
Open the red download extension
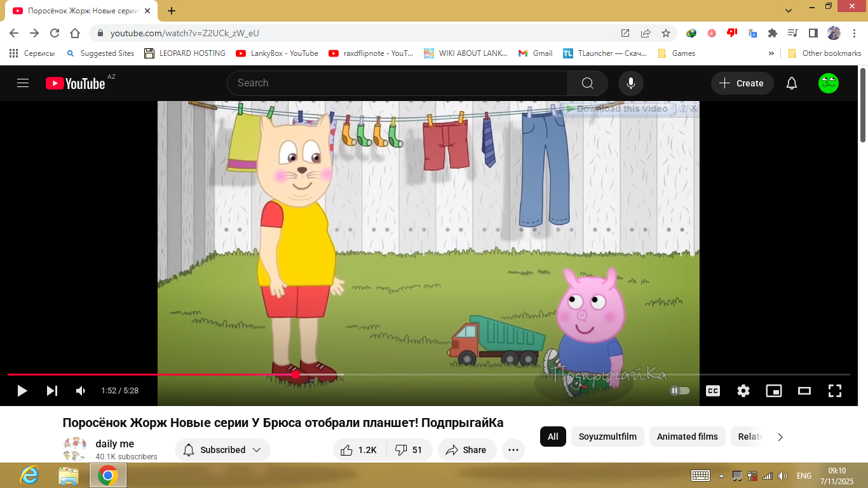tap(712, 33)
